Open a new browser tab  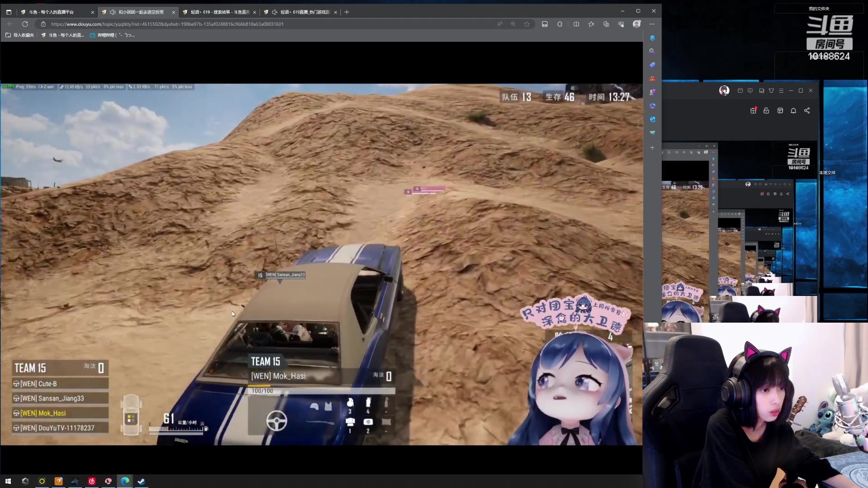(x=347, y=12)
